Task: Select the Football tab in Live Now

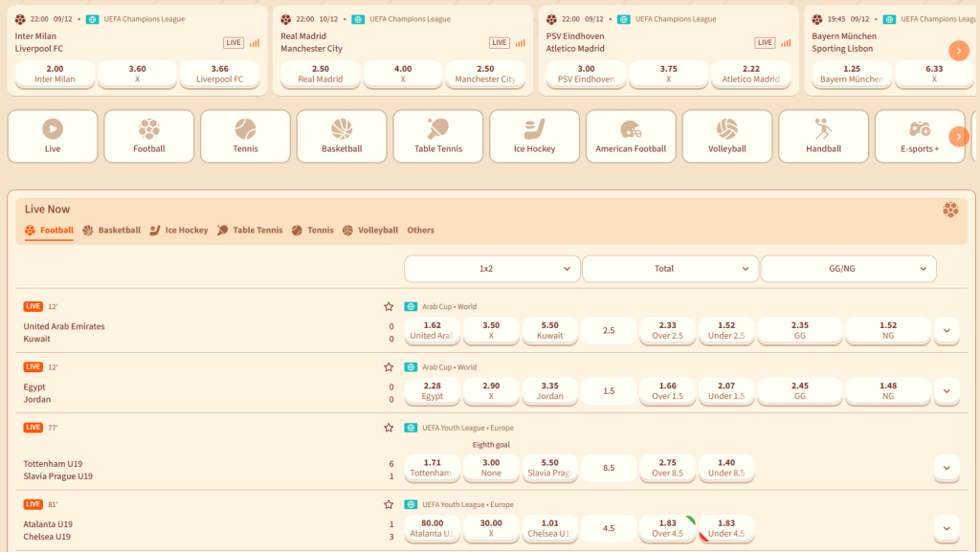Action: [x=50, y=231]
